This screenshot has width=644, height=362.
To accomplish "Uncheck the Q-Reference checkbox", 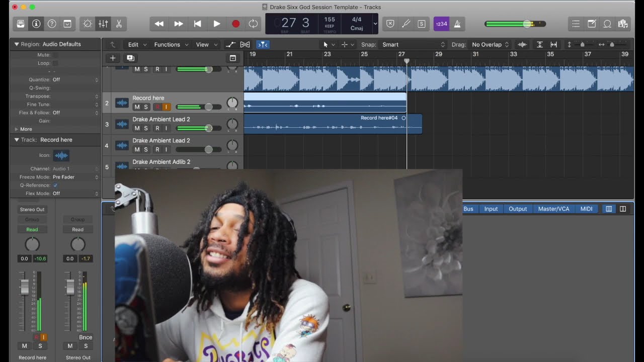I will tap(55, 185).
